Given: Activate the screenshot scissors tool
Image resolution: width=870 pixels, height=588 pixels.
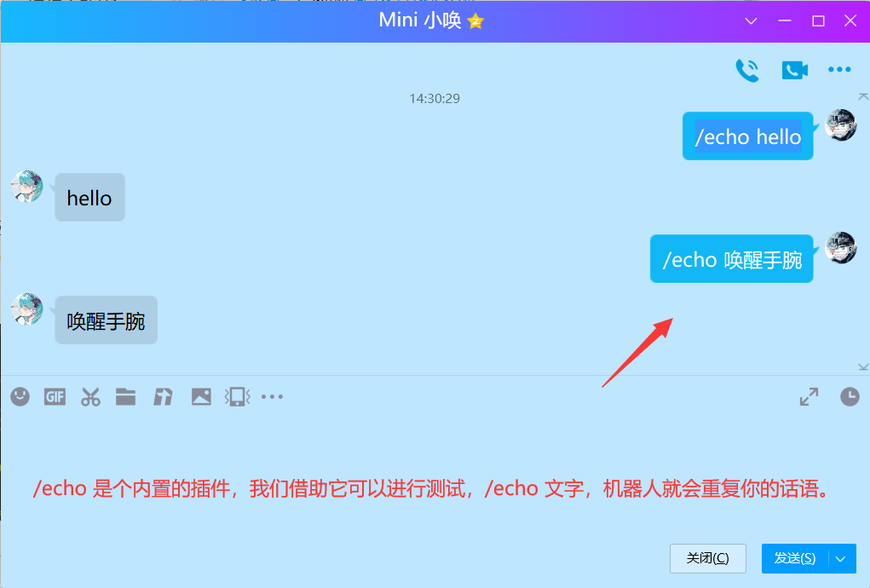Looking at the screenshot, I should tap(90, 396).
